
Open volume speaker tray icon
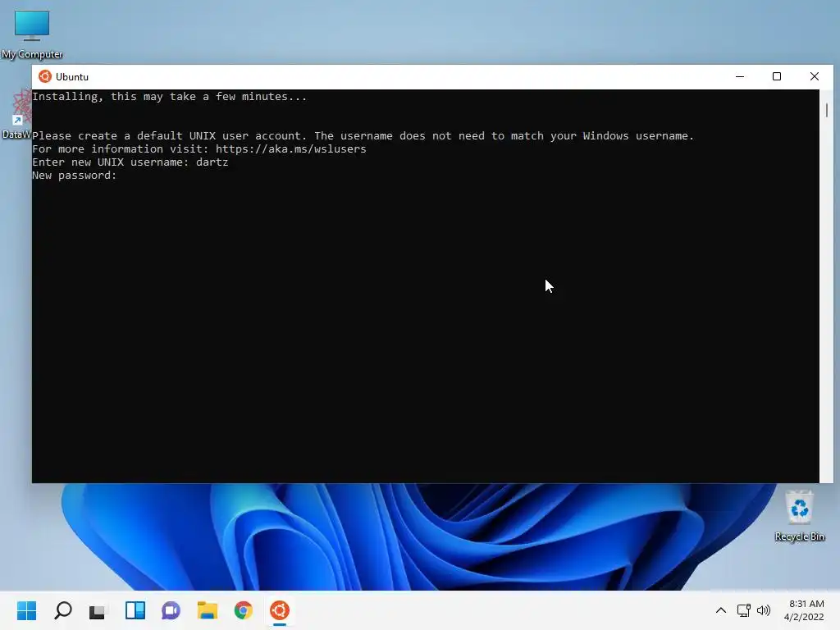click(x=764, y=610)
